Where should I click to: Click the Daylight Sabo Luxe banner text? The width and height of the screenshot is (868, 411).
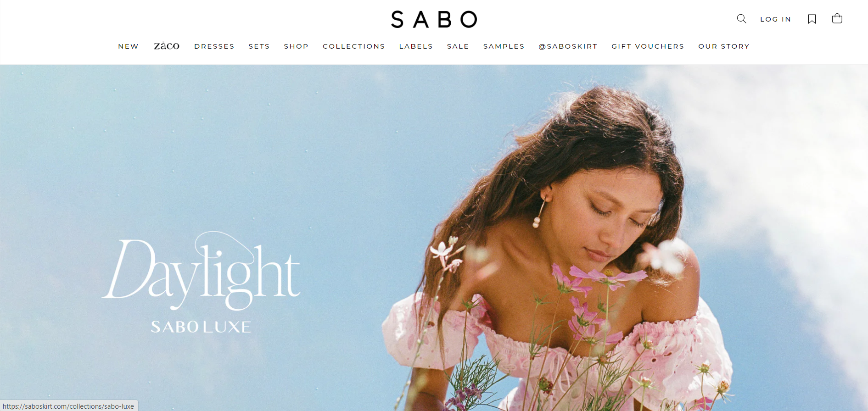(x=201, y=282)
